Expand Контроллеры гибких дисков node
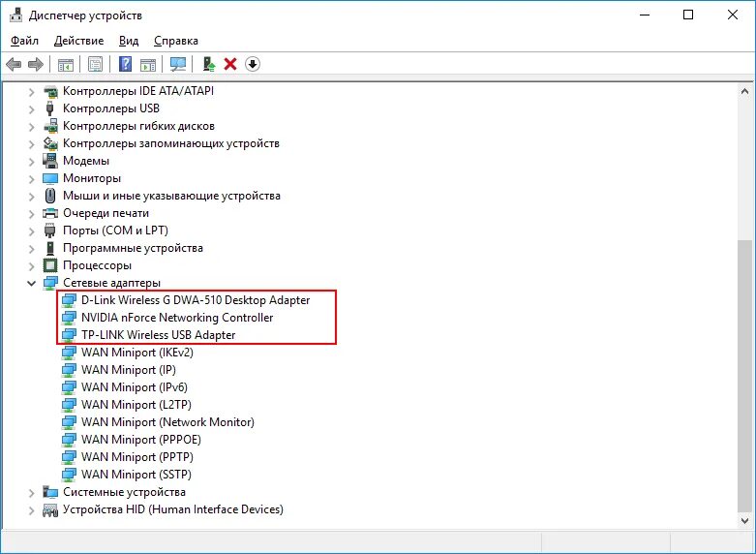 32,127
